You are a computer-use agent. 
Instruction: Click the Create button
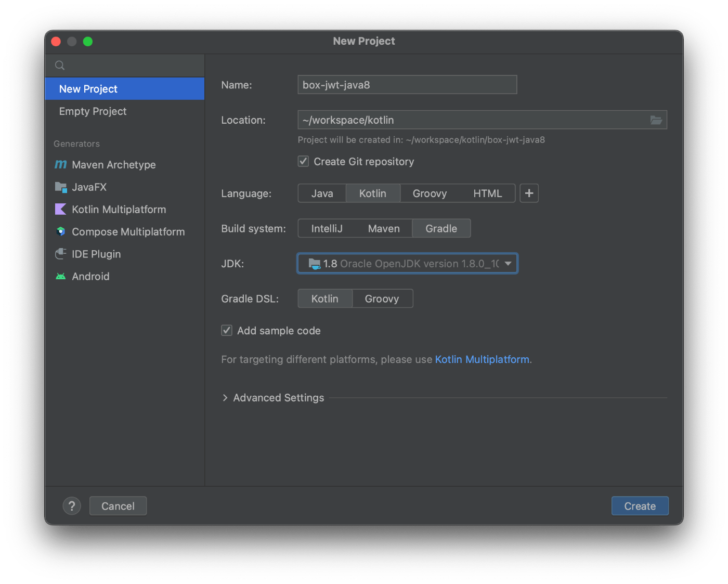pyautogui.click(x=640, y=506)
